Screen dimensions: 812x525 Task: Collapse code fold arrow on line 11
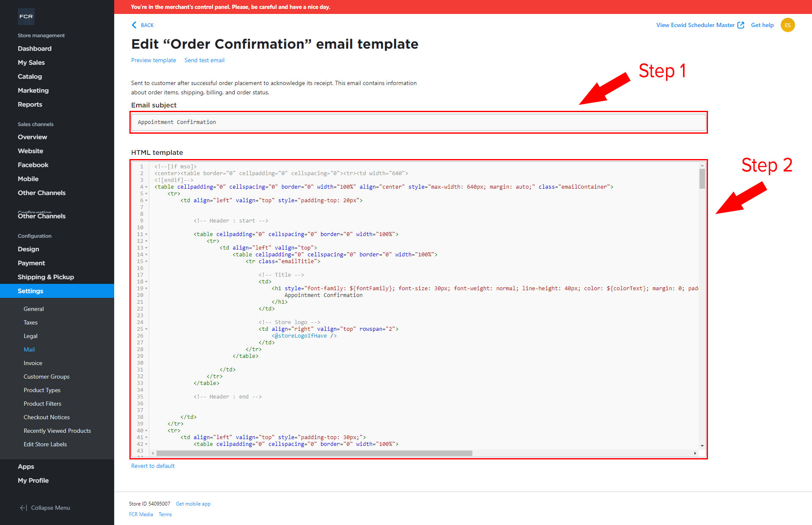146,234
